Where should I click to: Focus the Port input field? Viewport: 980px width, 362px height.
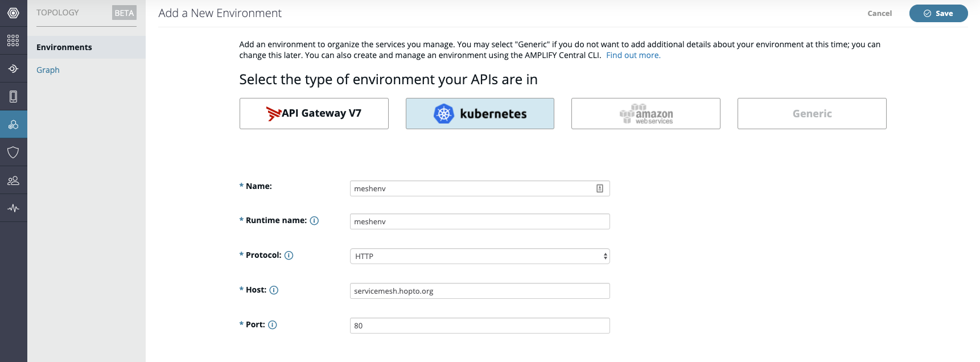click(480, 326)
